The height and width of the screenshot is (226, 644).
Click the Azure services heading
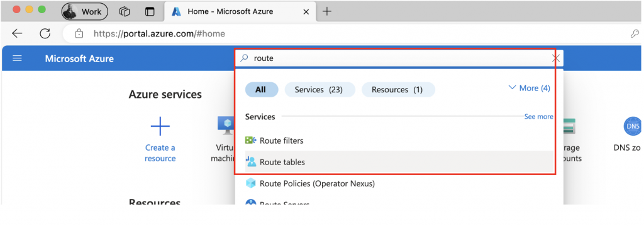click(x=165, y=94)
